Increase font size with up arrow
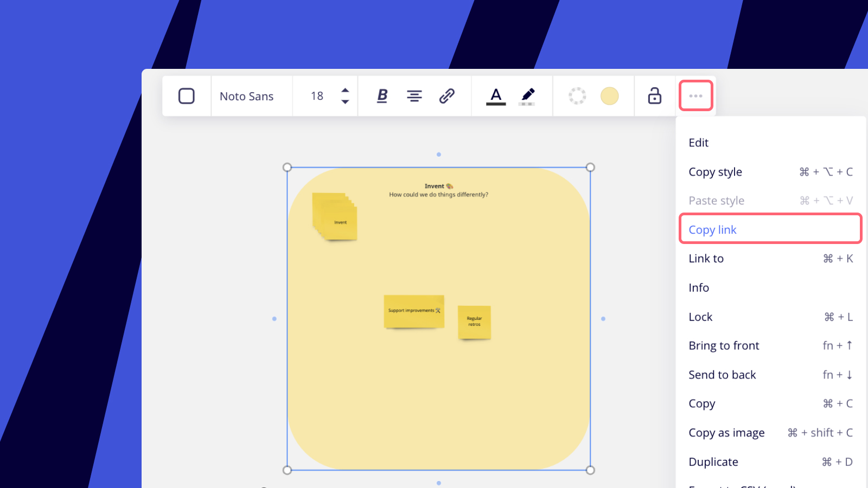 pos(345,90)
